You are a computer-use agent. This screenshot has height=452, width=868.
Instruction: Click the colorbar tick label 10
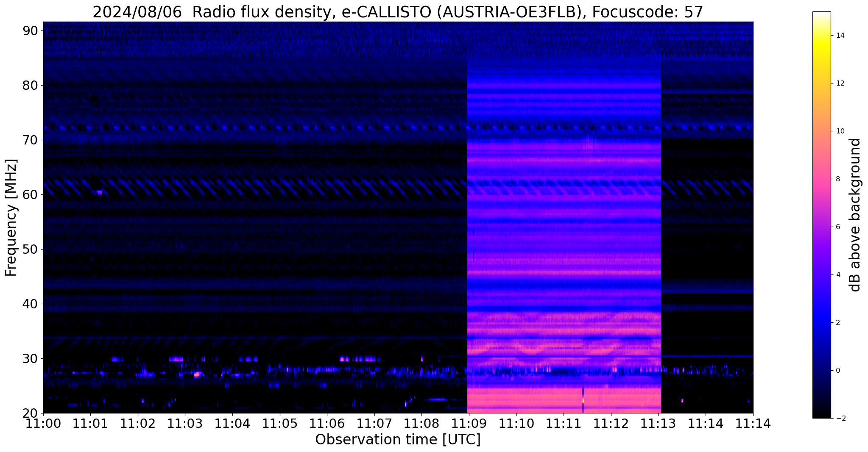840,131
